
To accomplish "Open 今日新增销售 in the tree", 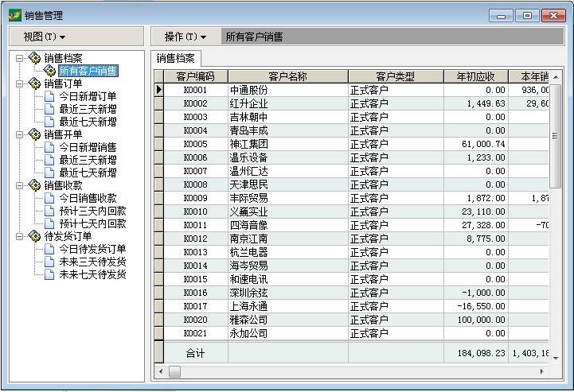I will 88,147.
